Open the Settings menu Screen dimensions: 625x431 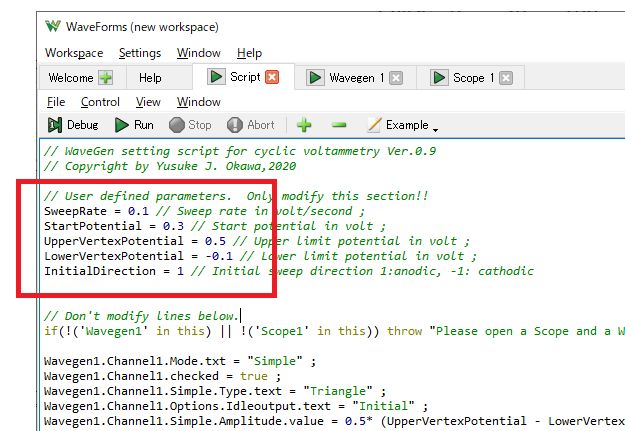point(140,53)
